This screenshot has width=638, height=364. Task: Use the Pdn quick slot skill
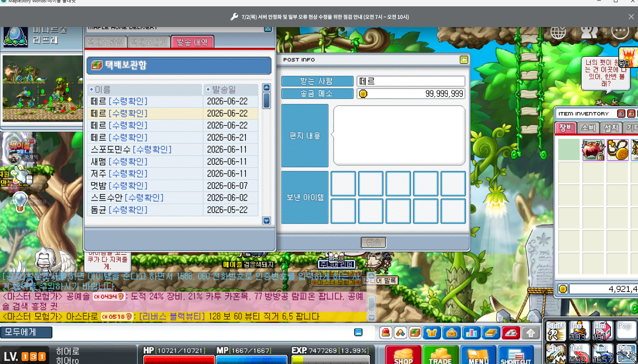(x=626, y=354)
